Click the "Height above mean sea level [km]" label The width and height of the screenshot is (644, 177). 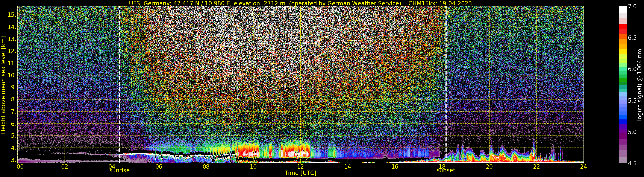click(x=3, y=85)
